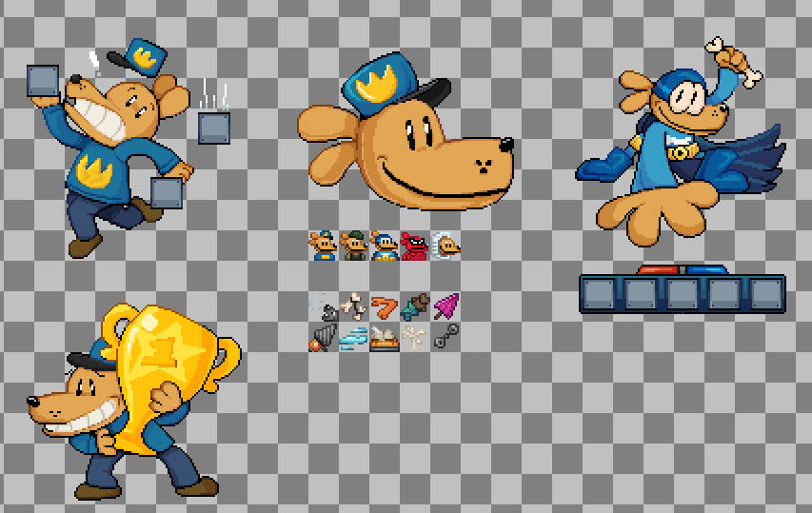This screenshot has height=513, width=812.
Task: Click the crossed bones item icon
Action: point(354,306)
